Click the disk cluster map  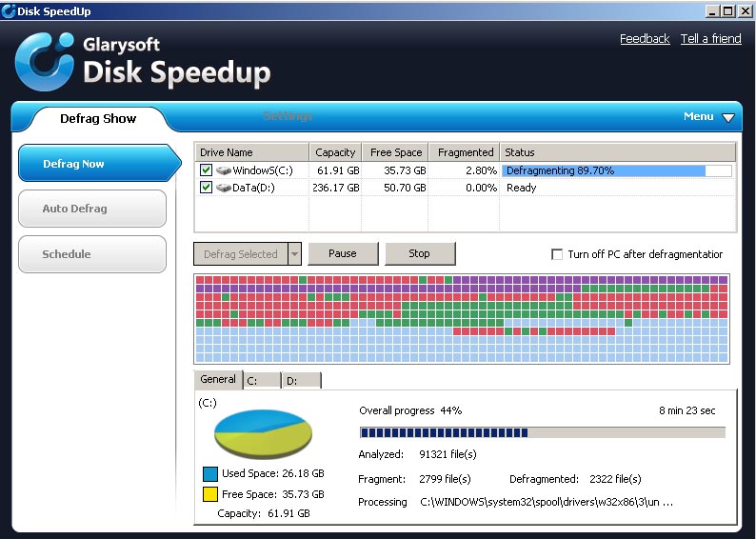click(462, 319)
